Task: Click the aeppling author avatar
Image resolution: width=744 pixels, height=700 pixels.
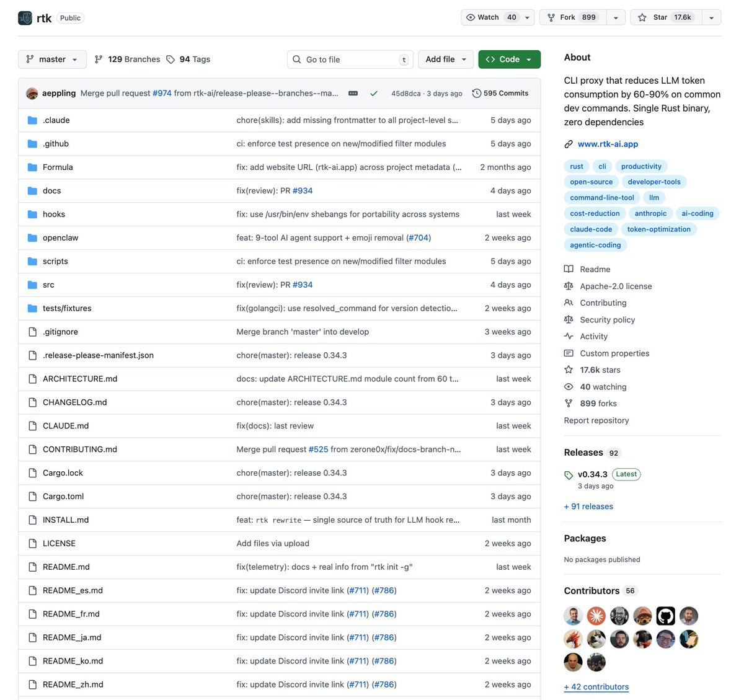Action: point(32,94)
